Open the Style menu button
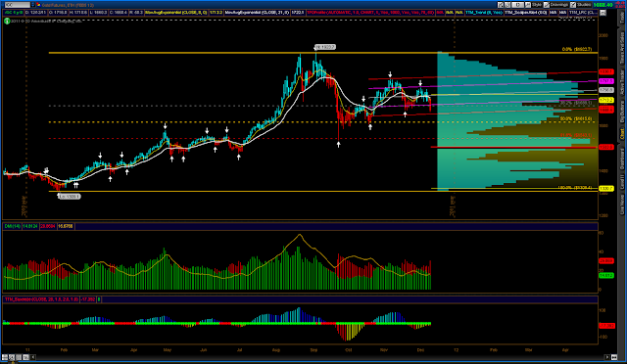This screenshot has width=627, height=364. click(x=537, y=5)
